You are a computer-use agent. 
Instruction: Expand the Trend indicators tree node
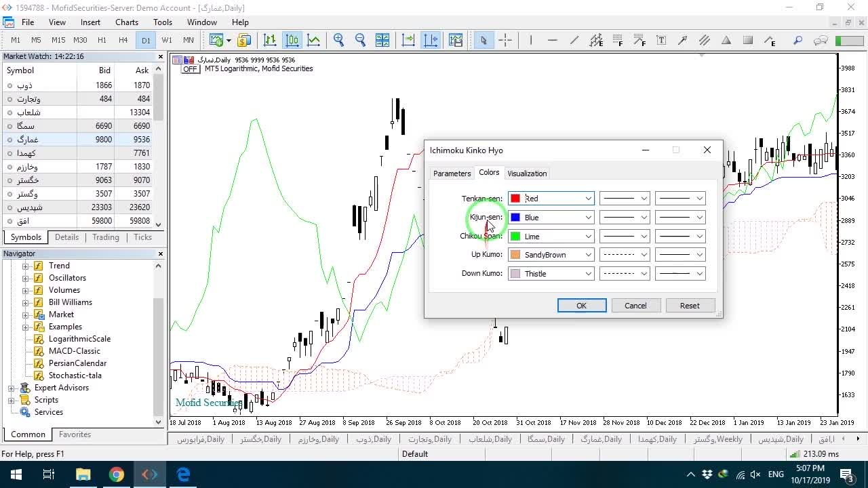[26, 266]
